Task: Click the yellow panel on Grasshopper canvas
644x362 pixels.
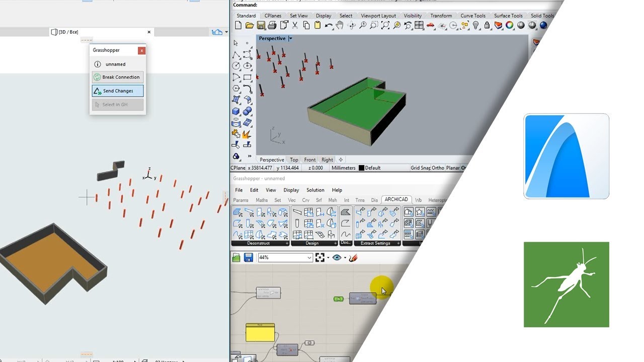Action: pyautogui.click(x=260, y=333)
